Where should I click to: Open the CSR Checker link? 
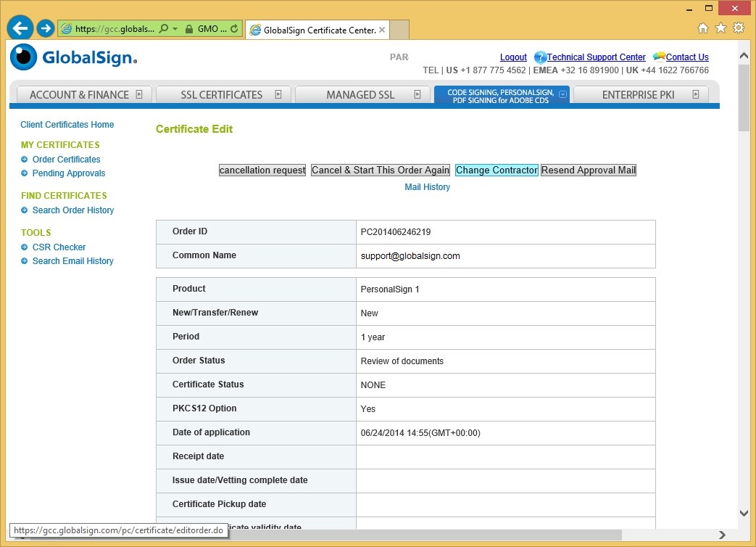59,247
